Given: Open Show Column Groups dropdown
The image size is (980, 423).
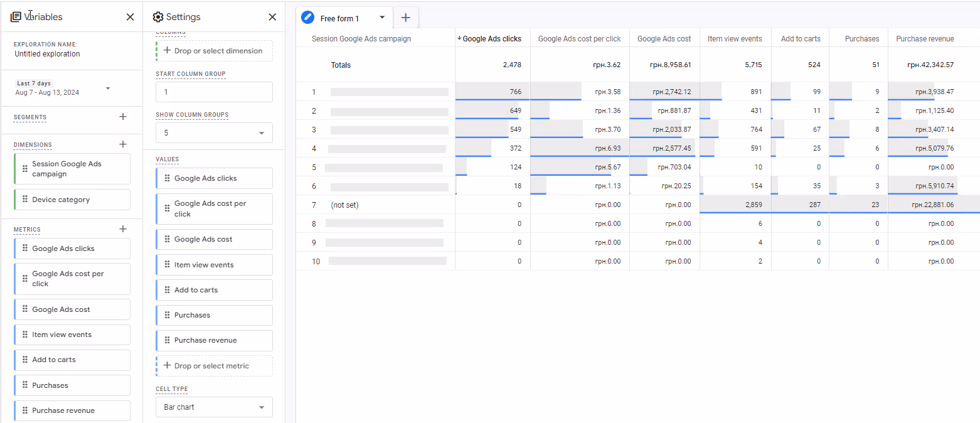Looking at the screenshot, I should pyautogui.click(x=214, y=133).
